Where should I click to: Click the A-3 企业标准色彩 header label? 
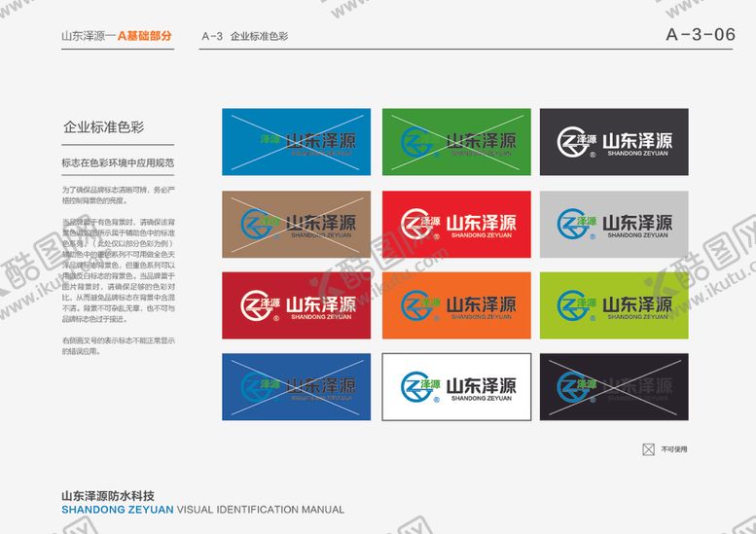pyautogui.click(x=244, y=36)
